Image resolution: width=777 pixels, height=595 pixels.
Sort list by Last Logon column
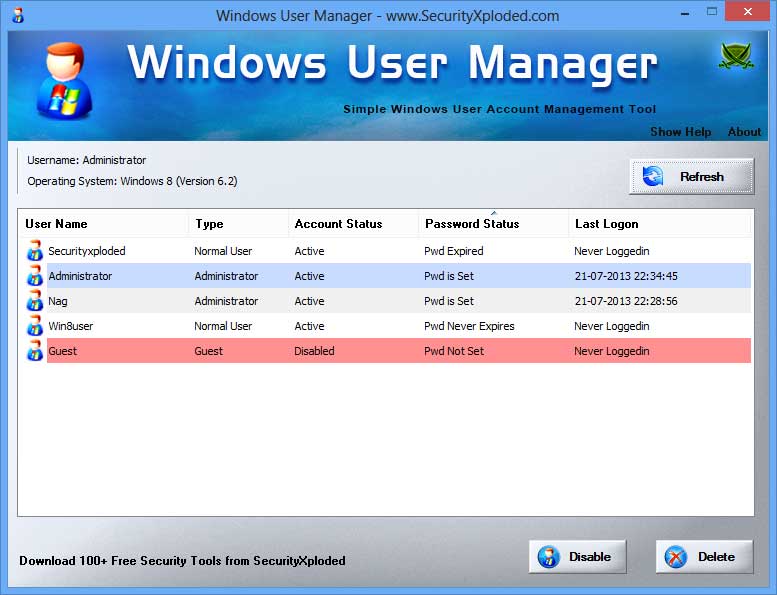606,224
